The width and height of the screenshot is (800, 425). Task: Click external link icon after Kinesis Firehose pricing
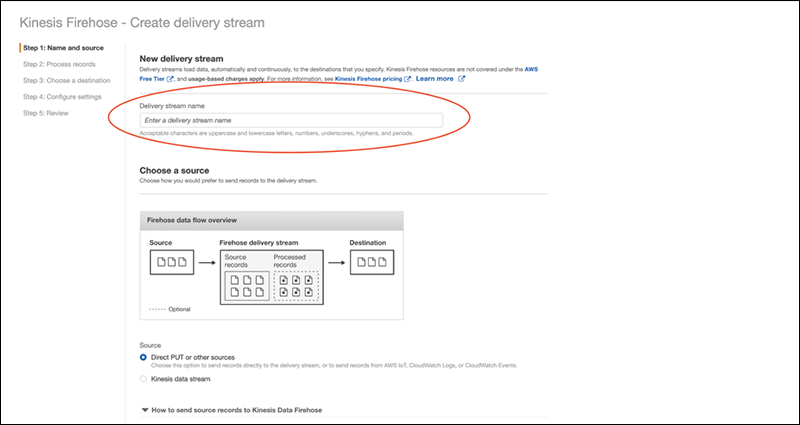click(407, 78)
